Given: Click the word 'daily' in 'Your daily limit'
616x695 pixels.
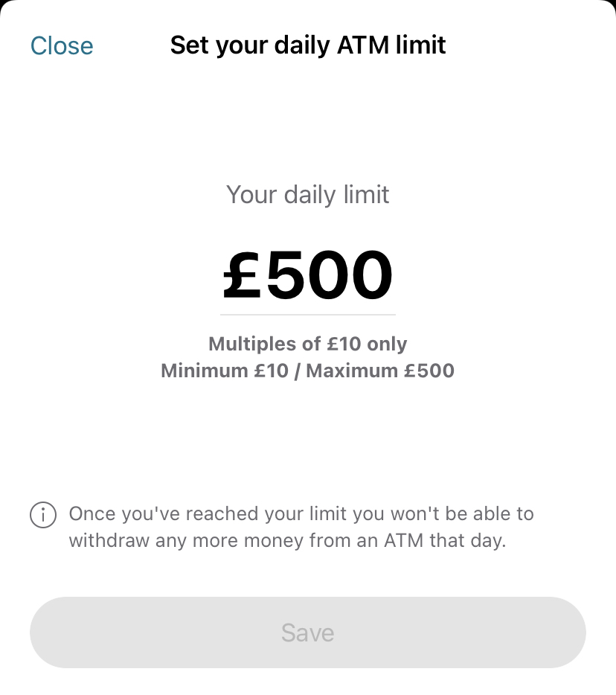Looking at the screenshot, I should [x=309, y=196].
